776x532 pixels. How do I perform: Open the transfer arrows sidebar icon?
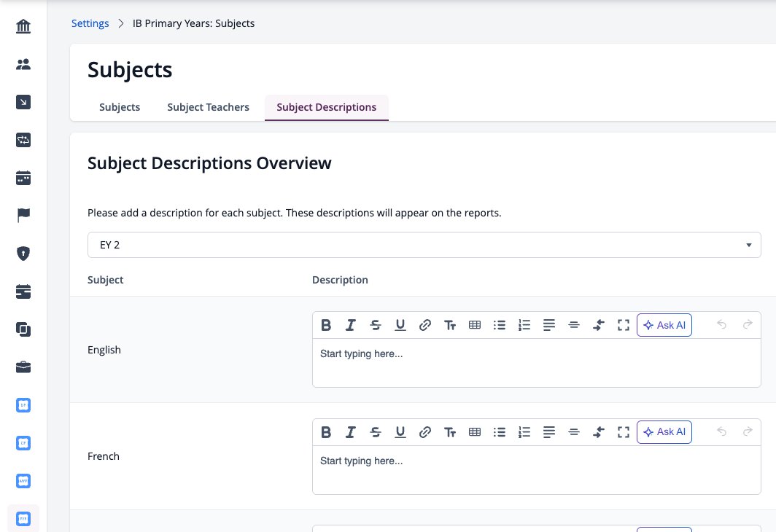coord(23,140)
